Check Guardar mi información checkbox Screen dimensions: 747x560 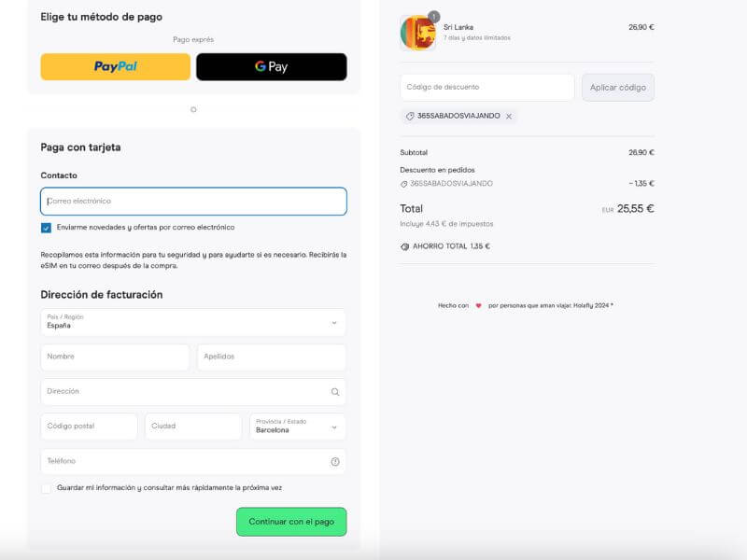[46, 488]
